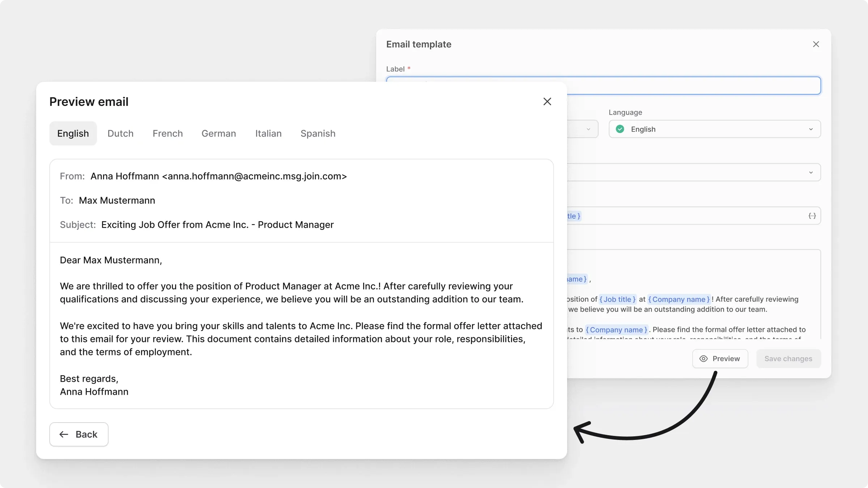
Task: Expand the partially hidden dropdown left of Language
Action: click(x=583, y=129)
